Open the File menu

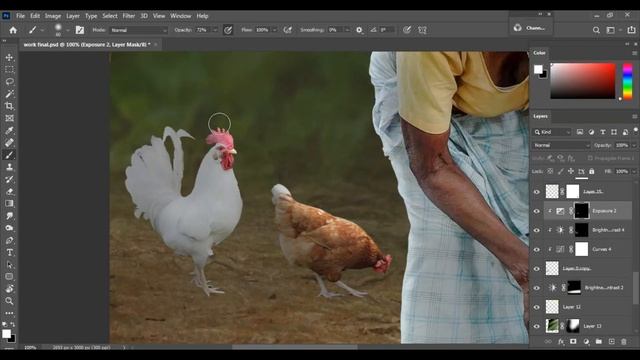20,16
